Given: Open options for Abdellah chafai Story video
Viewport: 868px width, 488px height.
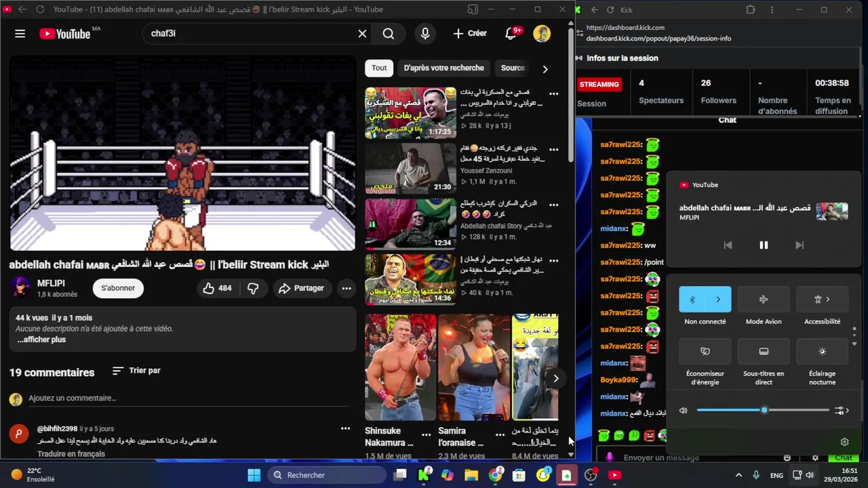Looking at the screenshot, I should click(554, 205).
